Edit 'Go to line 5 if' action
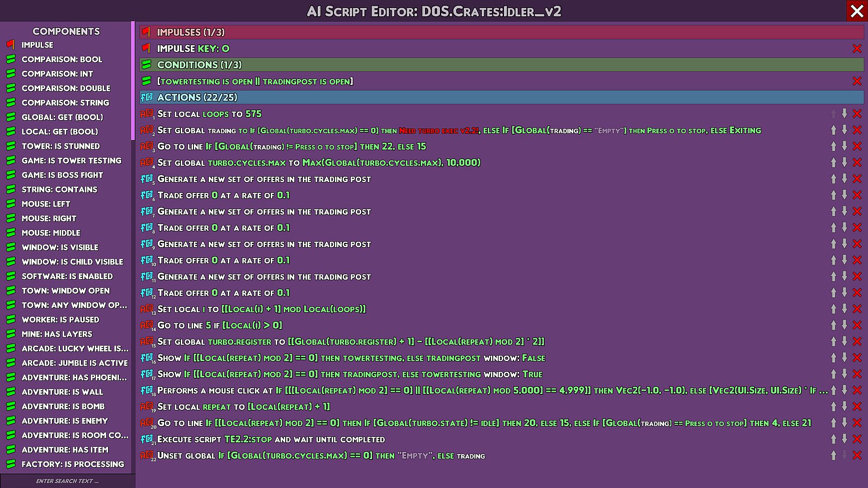The image size is (868, 488). [220, 325]
